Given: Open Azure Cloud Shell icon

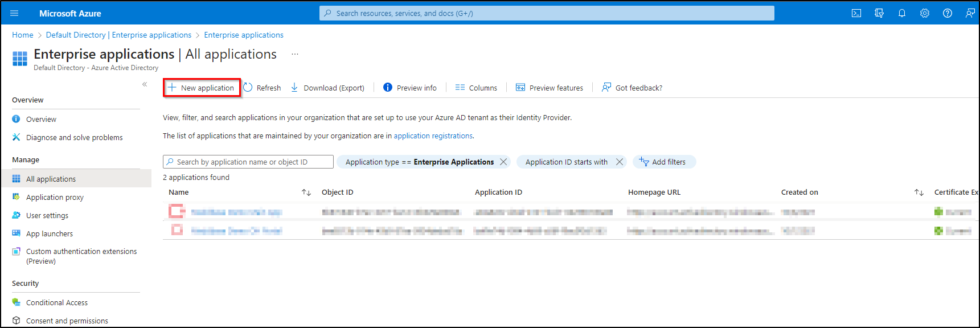Looking at the screenshot, I should (856, 13).
